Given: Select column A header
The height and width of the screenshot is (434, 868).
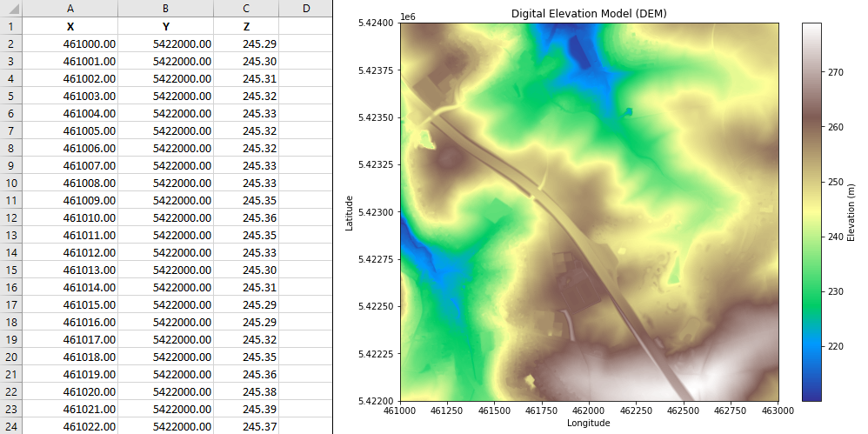Looking at the screenshot, I should (70, 9).
